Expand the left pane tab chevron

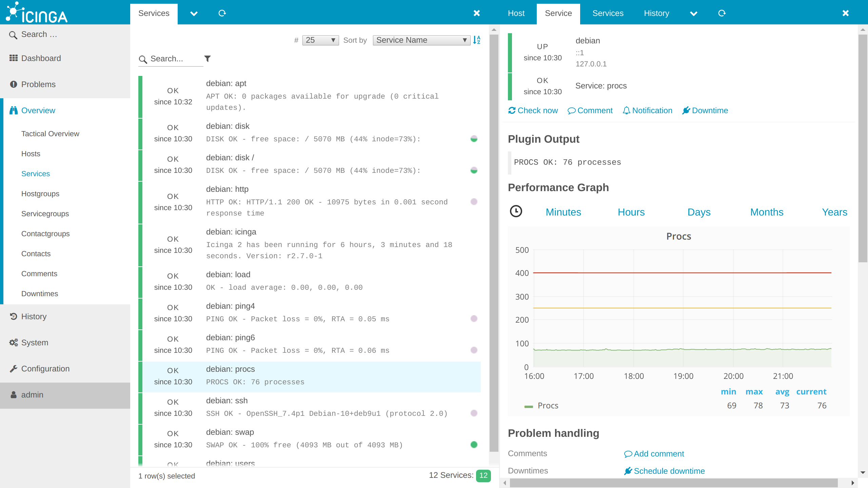point(194,14)
